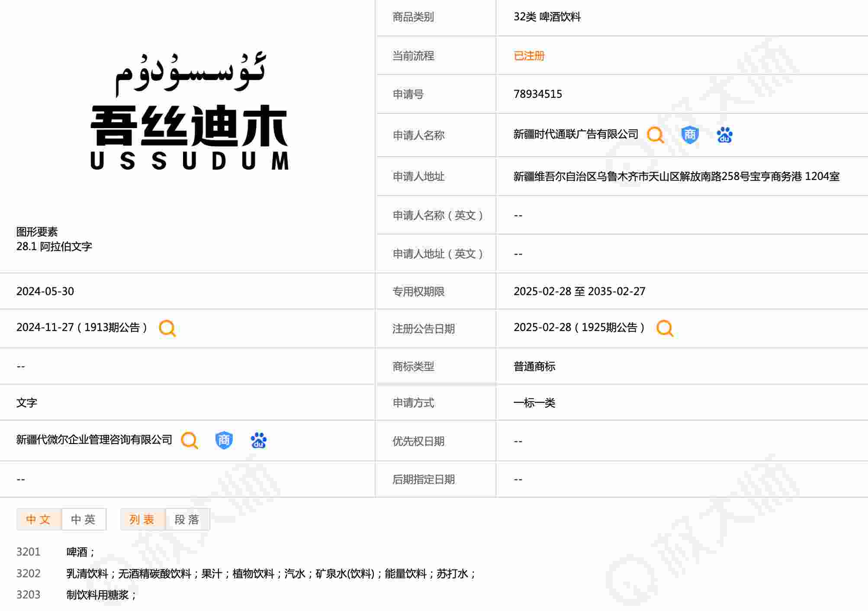Click the USSUDUM trademark image
Image resolution: width=868 pixels, height=611 pixels.
click(x=189, y=112)
